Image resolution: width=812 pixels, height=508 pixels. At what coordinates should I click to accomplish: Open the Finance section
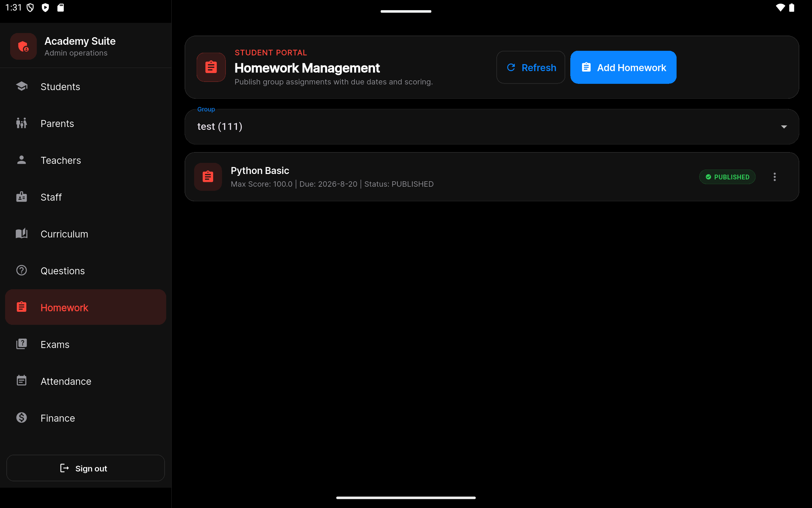tap(86, 418)
